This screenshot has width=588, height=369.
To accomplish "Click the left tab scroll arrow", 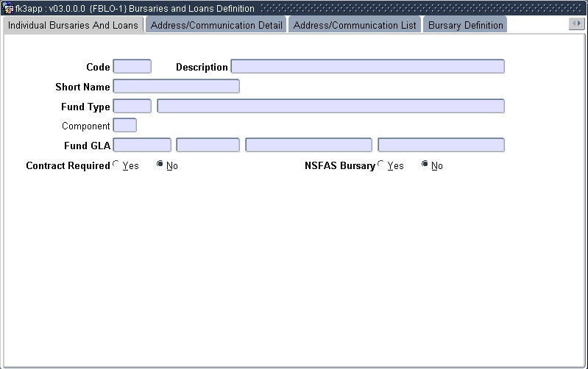I will [x=574, y=24].
